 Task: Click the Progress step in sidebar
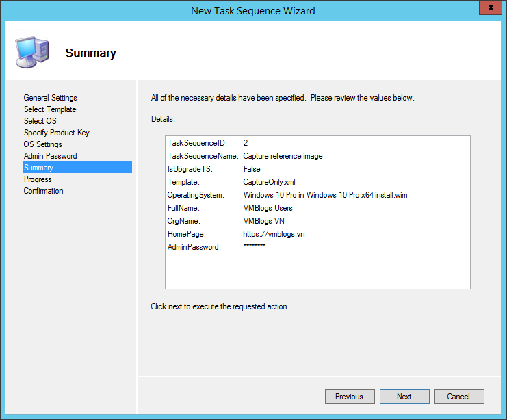coord(38,179)
